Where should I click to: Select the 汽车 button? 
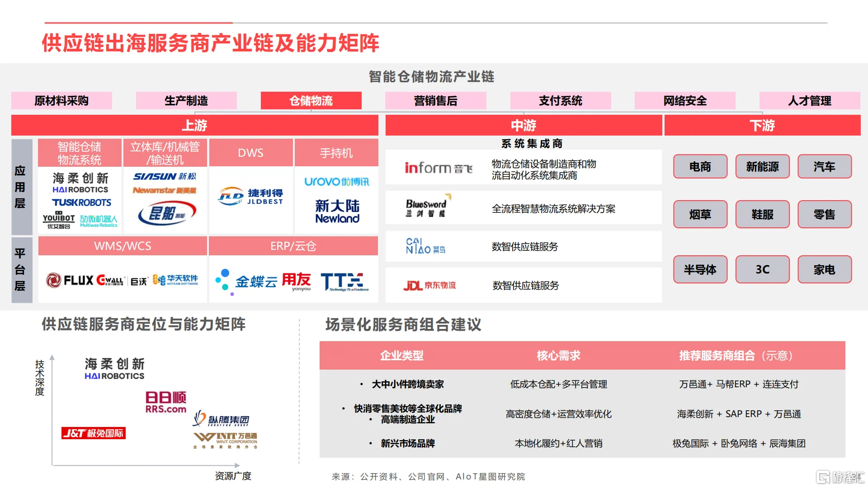click(x=825, y=167)
